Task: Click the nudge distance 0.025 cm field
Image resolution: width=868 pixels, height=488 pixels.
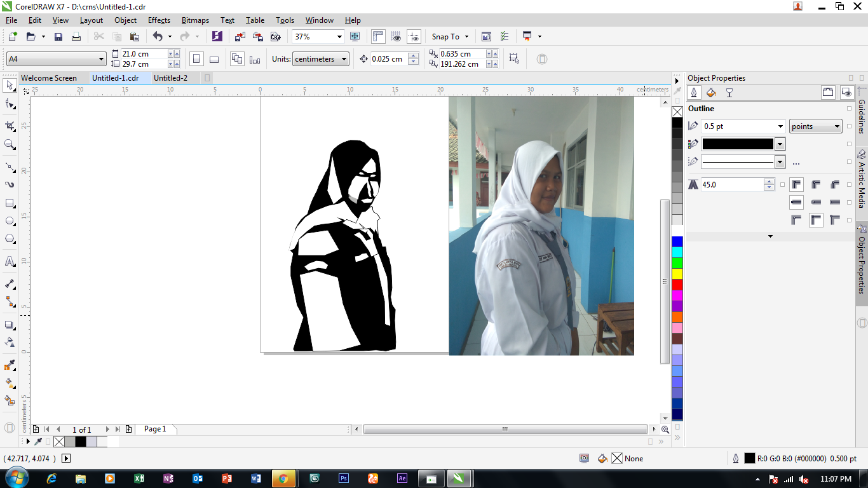Action: click(x=389, y=59)
